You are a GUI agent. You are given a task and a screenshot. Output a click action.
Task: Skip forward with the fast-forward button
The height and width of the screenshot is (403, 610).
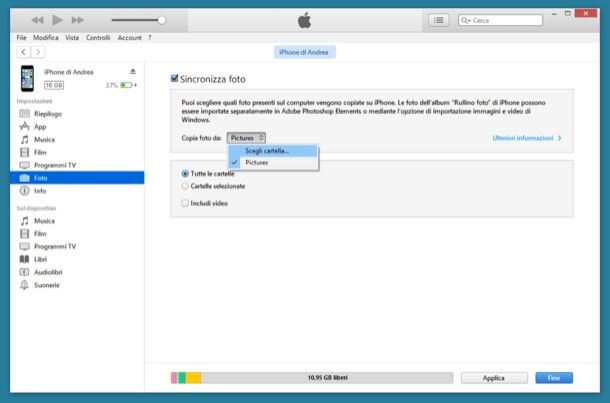pyautogui.click(x=77, y=20)
